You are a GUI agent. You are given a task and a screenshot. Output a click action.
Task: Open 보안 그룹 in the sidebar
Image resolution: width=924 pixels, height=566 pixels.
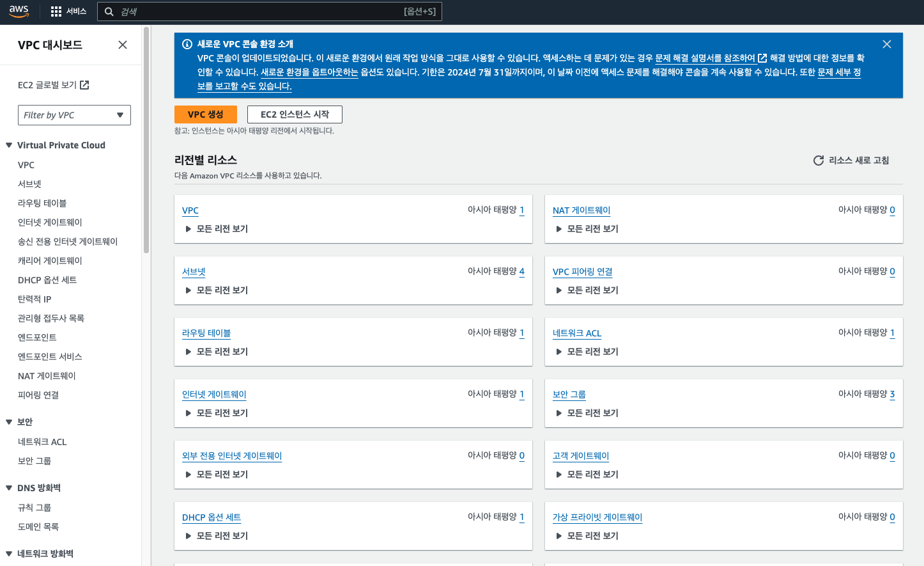[x=35, y=461]
